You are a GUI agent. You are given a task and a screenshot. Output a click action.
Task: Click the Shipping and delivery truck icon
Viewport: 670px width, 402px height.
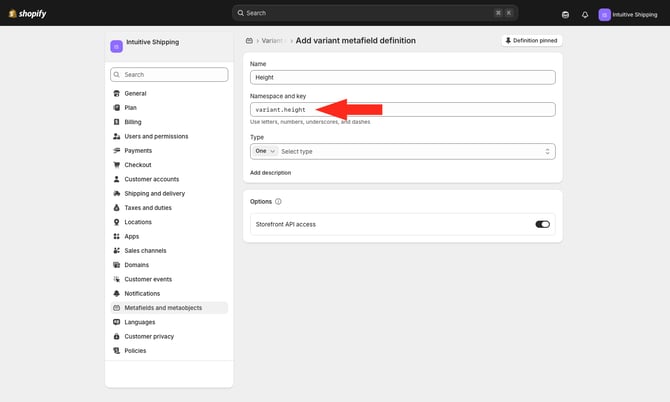tap(116, 194)
